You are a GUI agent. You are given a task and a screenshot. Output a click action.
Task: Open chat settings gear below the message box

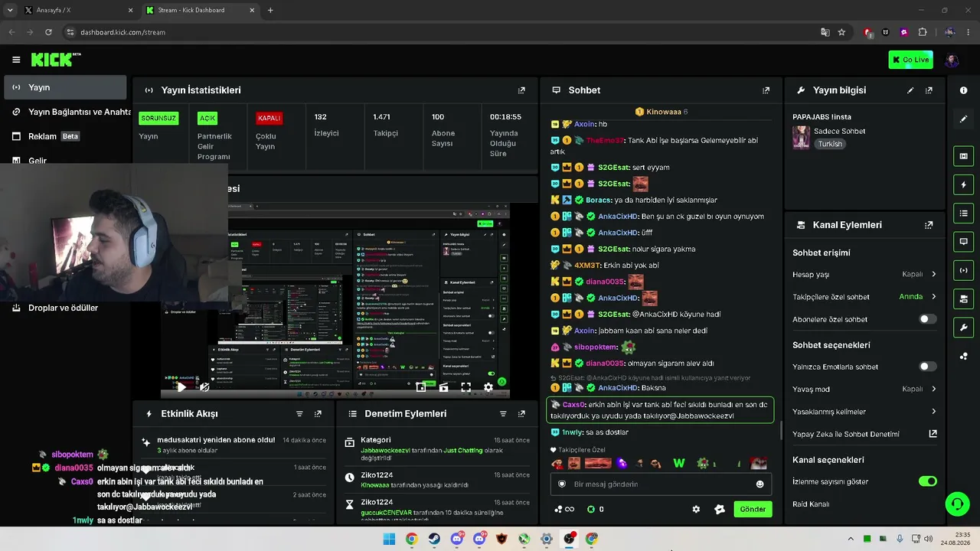[x=696, y=509]
